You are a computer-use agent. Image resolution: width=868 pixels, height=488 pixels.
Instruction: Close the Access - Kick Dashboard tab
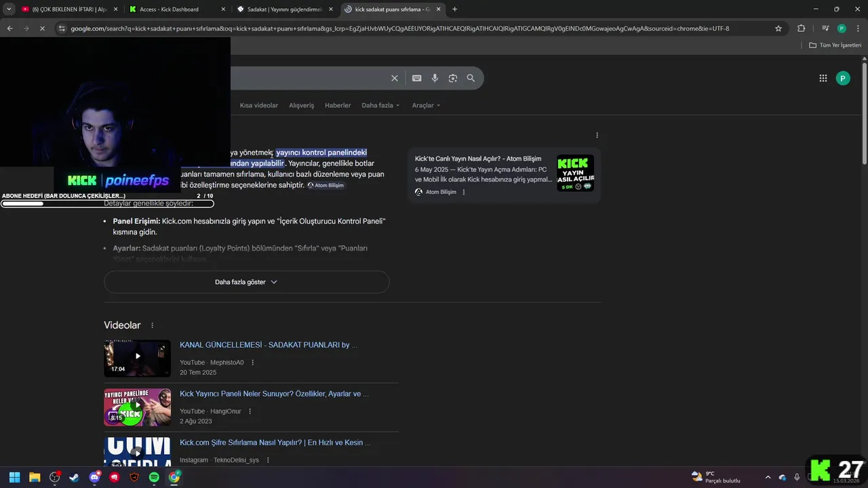(222, 9)
